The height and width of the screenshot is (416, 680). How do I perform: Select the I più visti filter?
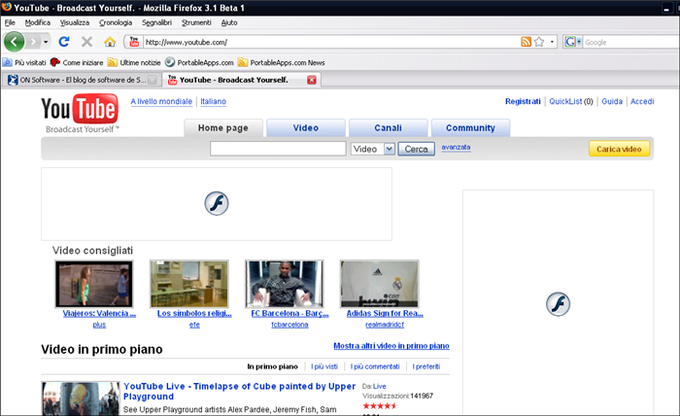[324, 367]
